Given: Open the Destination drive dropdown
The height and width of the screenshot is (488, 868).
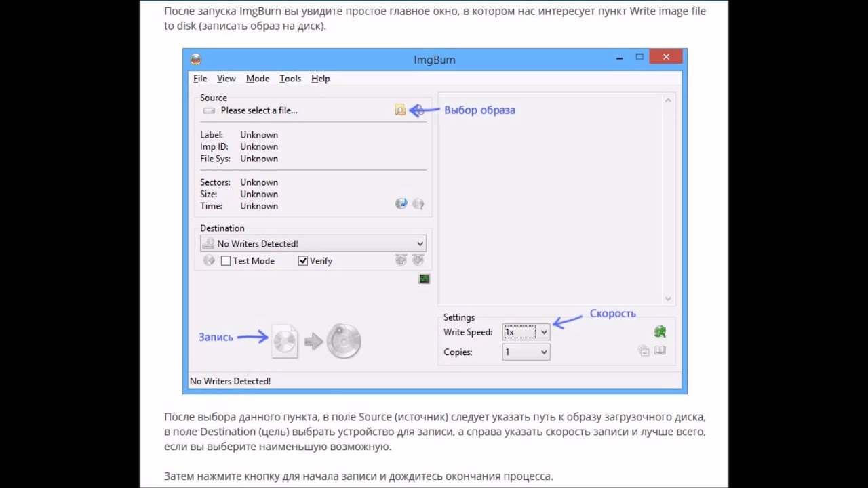Looking at the screenshot, I should [313, 244].
